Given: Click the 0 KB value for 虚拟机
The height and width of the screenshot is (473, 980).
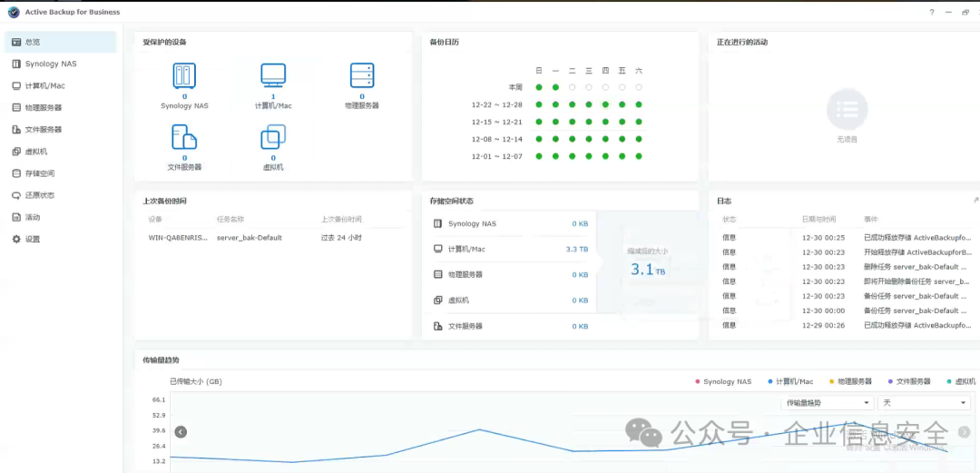Looking at the screenshot, I should 580,301.
